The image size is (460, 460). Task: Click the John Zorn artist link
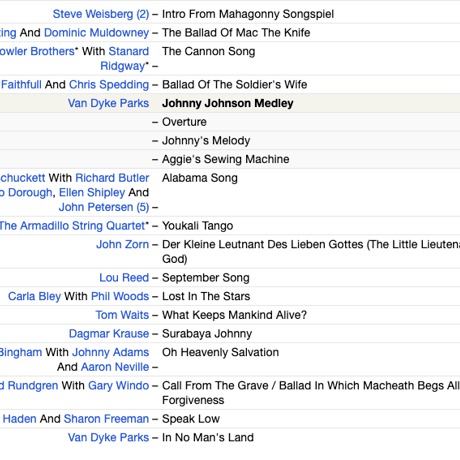(123, 245)
